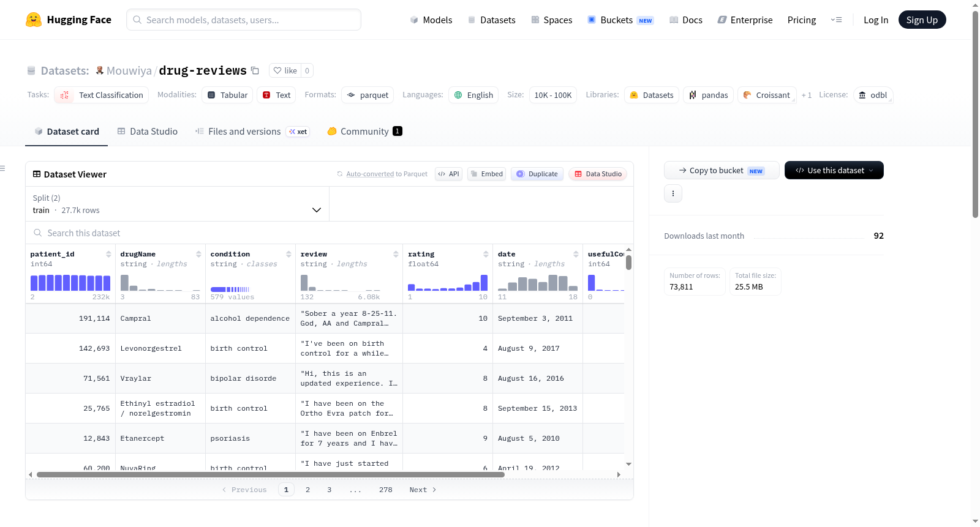Click the 10K - 100K size tag
980x527 pixels.
[552, 95]
